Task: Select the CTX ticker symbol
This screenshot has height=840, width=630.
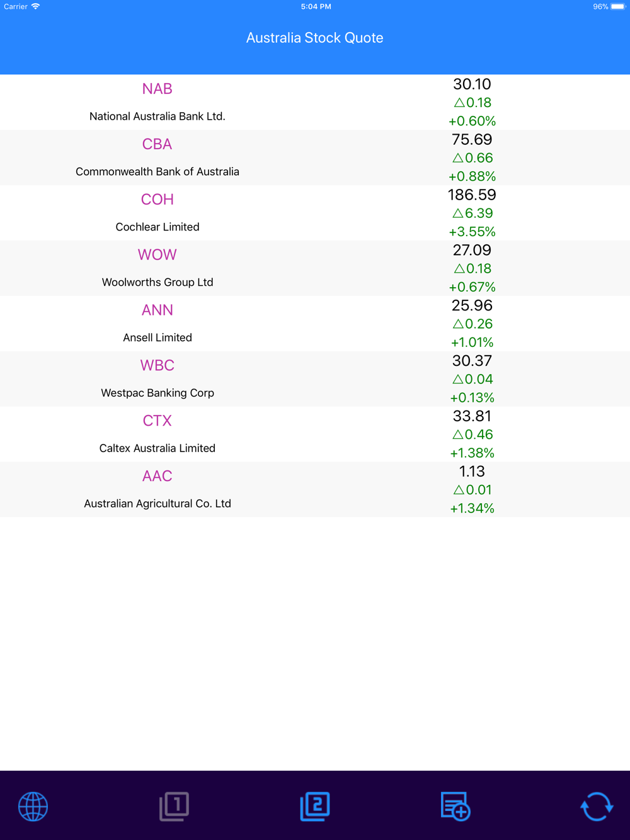Action: 157,421
